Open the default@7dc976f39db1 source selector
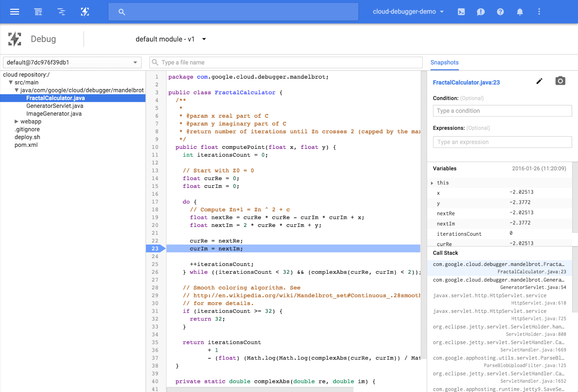Screen dimensions: 578x392 click(72, 62)
